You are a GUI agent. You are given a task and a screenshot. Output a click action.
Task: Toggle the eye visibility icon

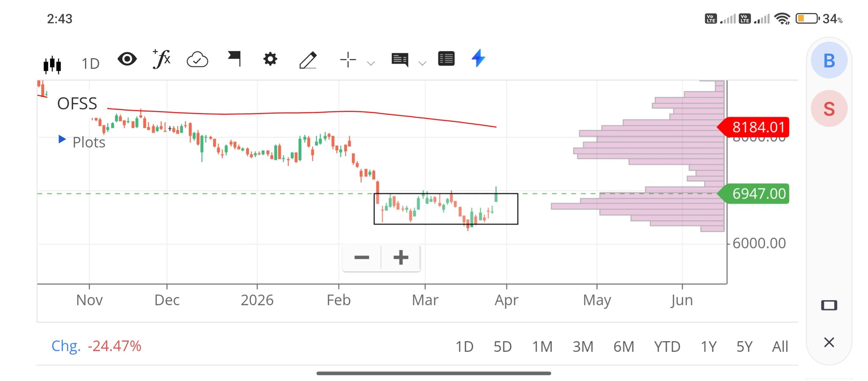[127, 59]
